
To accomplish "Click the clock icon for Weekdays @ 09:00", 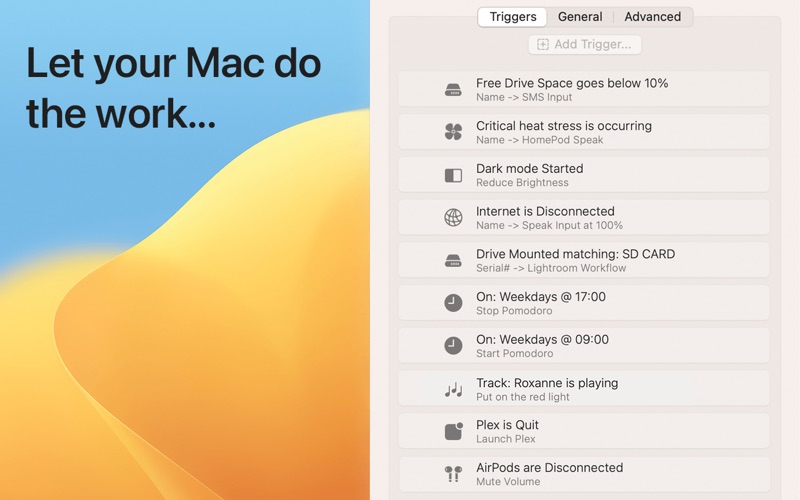I will pos(453,346).
